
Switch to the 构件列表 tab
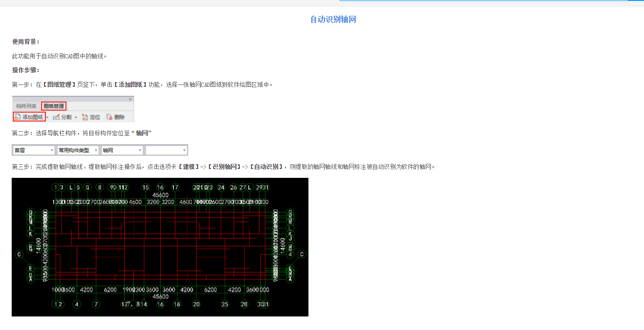click(26, 106)
